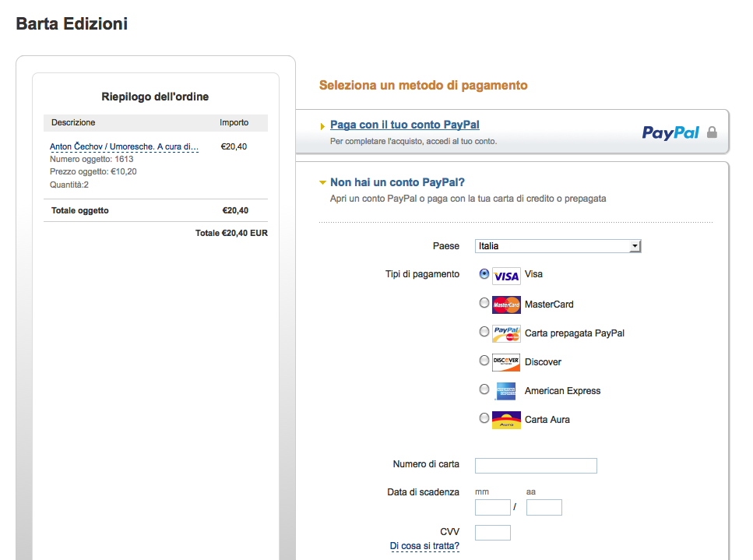Open the 'Di cosa si tratta?' help link
753x560 pixels.
[424, 546]
